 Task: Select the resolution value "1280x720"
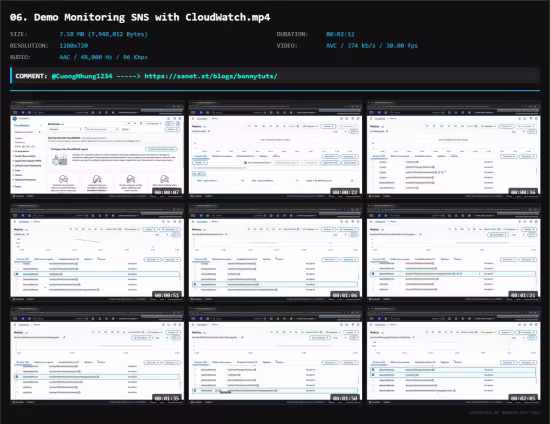[74, 46]
